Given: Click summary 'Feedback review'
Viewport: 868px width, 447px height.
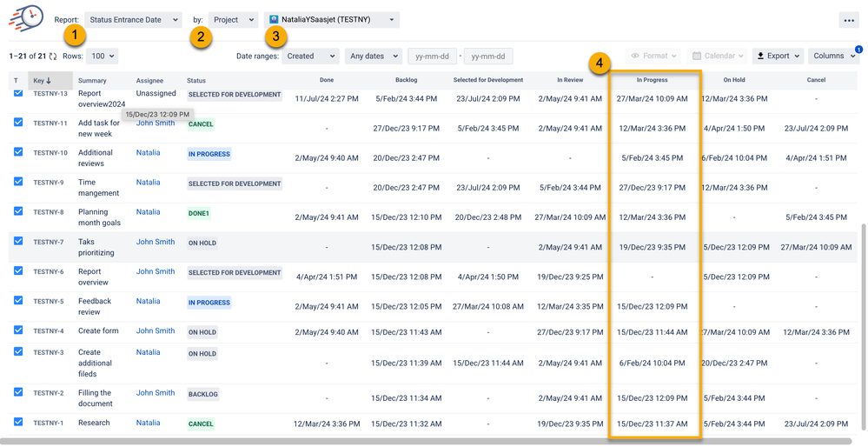Looking at the screenshot, I should pyautogui.click(x=95, y=306).
